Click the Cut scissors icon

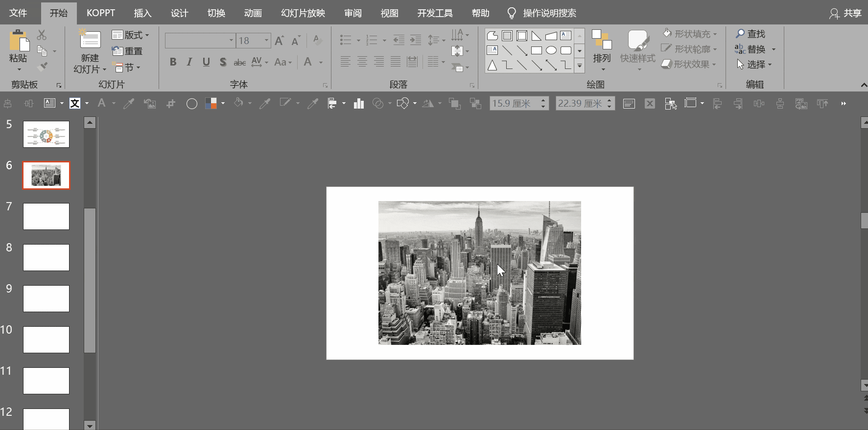(42, 35)
